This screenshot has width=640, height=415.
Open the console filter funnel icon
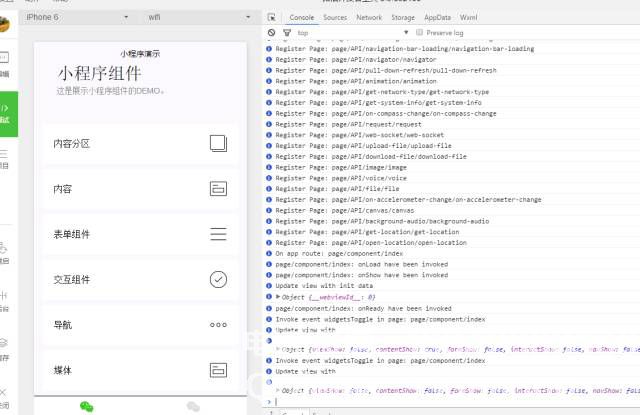point(287,33)
